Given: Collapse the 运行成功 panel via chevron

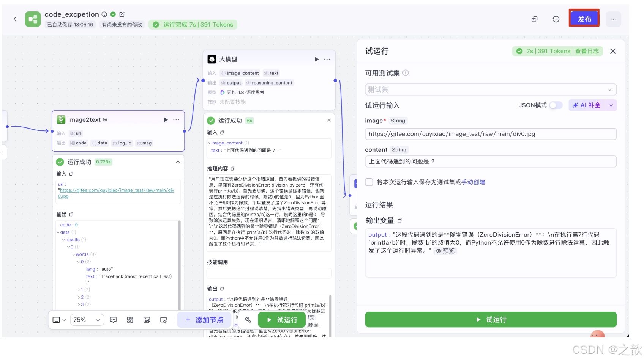Looking at the screenshot, I should [178, 162].
